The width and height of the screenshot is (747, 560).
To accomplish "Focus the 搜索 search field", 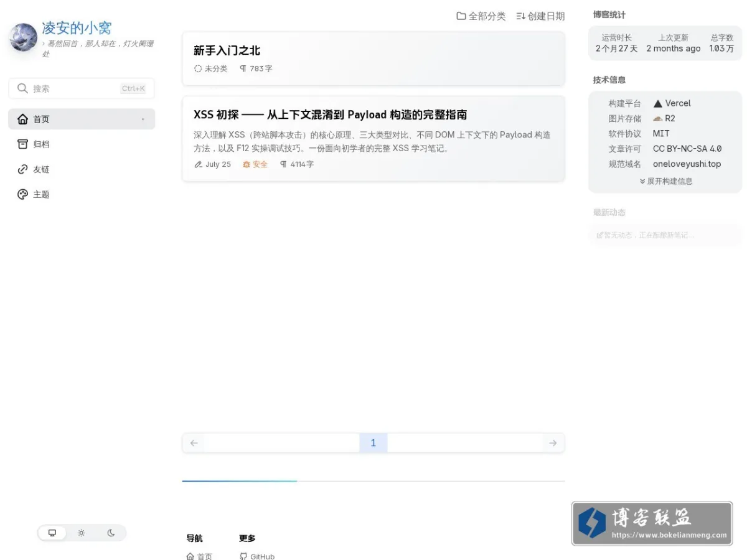I will [x=82, y=88].
